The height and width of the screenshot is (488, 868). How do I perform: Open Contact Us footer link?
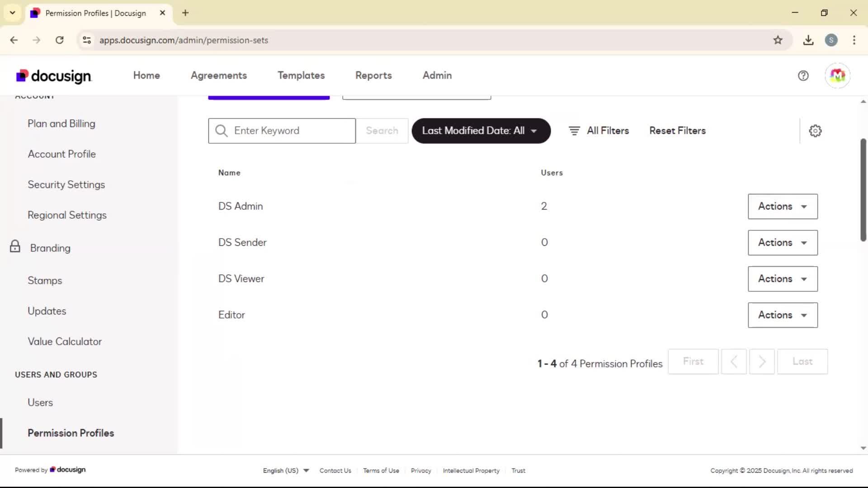click(x=335, y=470)
